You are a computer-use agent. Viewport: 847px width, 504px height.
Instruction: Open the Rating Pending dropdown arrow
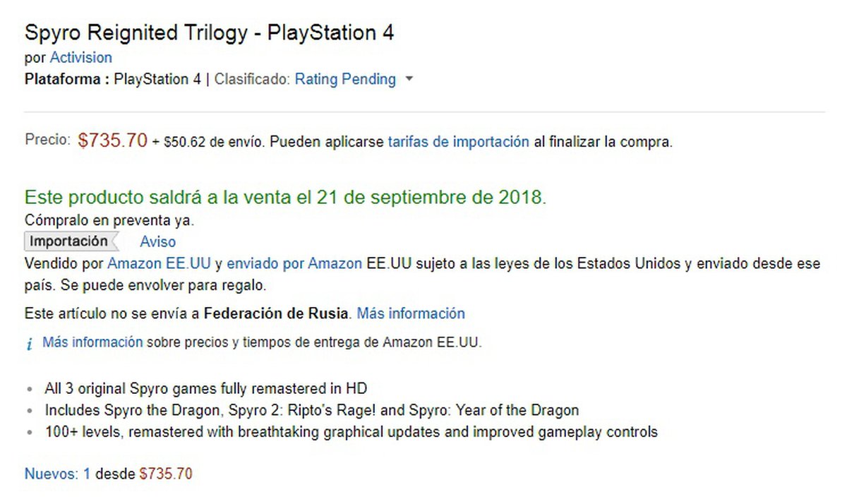(409, 80)
